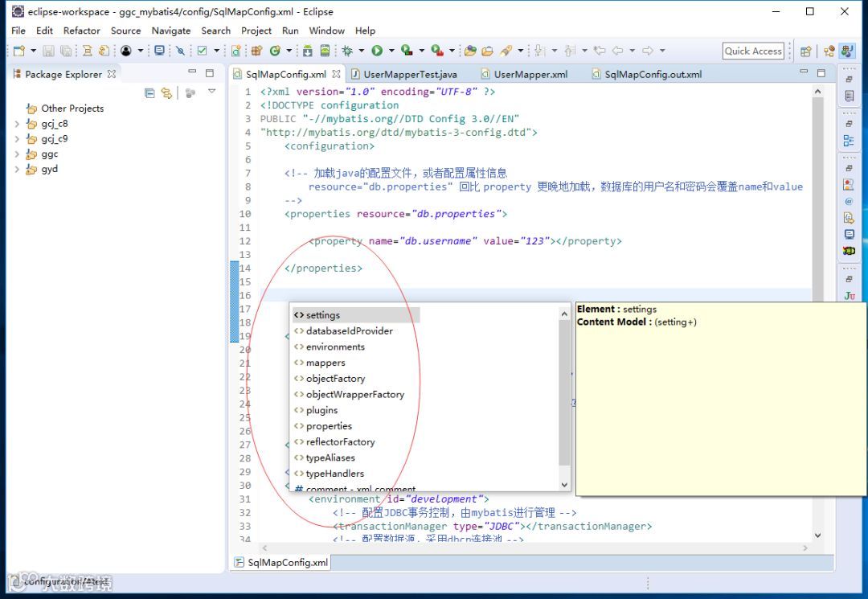Select typeAliases from the suggestion list
This screenshot has width=868, height=599.
click(x=330, y=457)
